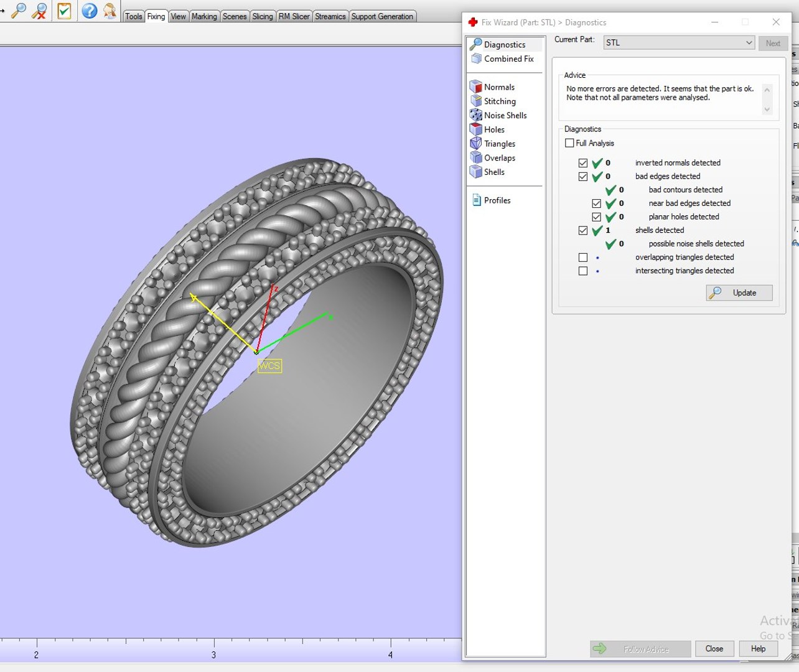This screenshot has width=799, height=672.
Task: Select Normals in the Fix Wizard sidebar
Action: pos(499,87)
